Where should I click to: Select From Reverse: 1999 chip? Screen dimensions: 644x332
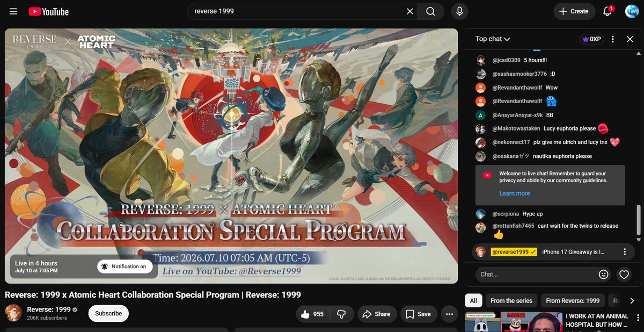pyautogui.click(x=573, y=301)
